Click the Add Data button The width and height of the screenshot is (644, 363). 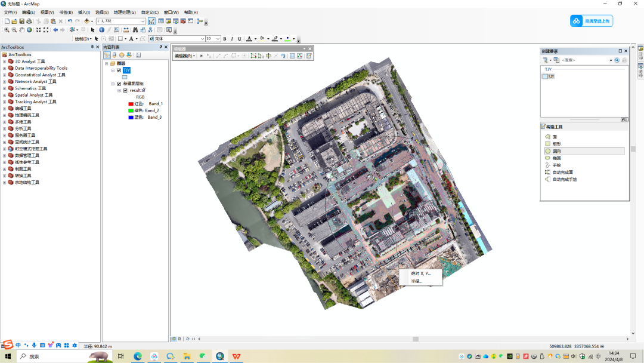[x=86, y=21]
